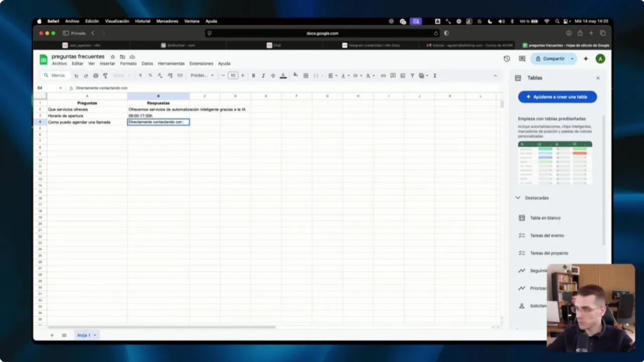
Task: Open text color picker
Action: tap(283, 75)
